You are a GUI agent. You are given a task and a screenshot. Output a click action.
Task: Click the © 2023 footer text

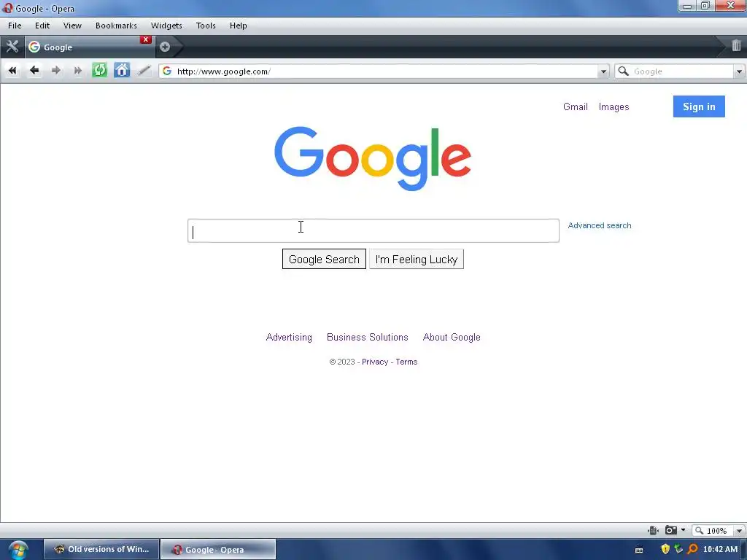342,362
